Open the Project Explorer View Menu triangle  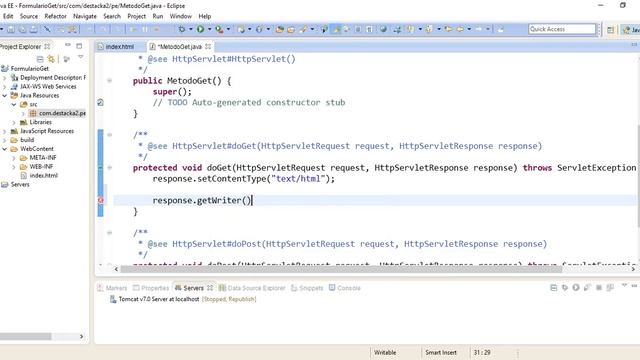(80, 58)
